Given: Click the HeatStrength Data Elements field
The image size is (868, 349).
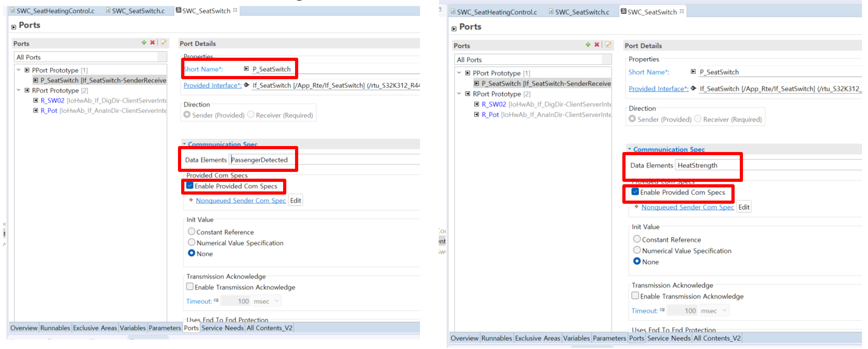Looking at the screenshot, I should pos(707,166).
